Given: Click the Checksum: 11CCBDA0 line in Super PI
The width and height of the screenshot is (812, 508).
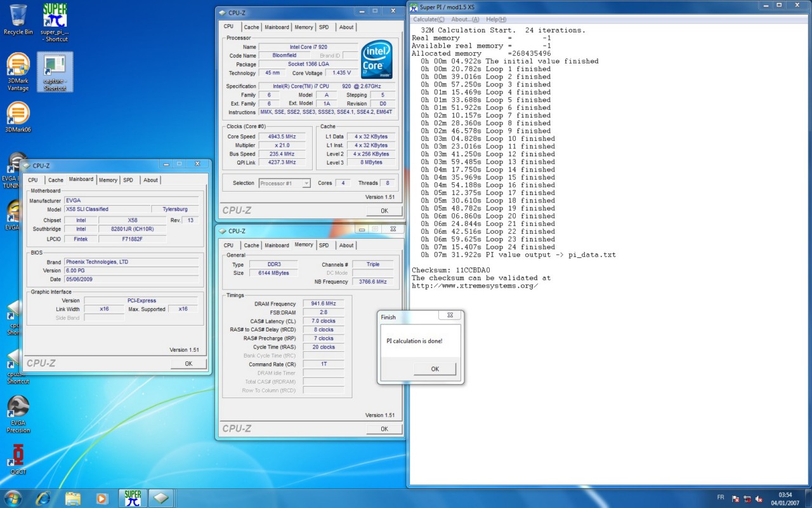Looking at the screenshot, I should tap(450, 271).
